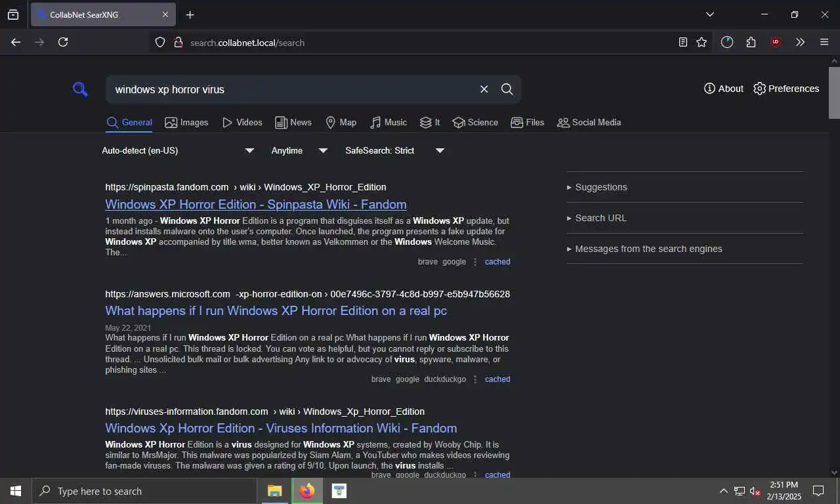This screenshot has height=504, width=840.
Task: Click the Firefox taskbar icon
Action: tap(306, 491)
